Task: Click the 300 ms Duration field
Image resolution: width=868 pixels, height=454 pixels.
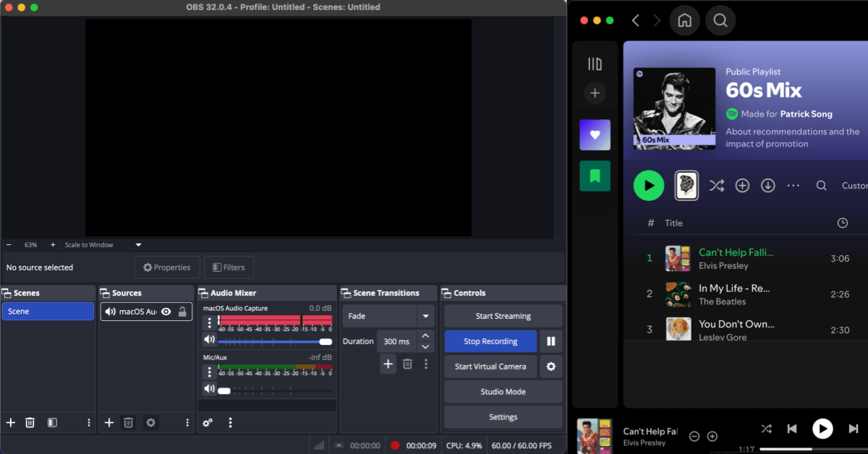Action: pyautogui.click(x=396, y=341)
